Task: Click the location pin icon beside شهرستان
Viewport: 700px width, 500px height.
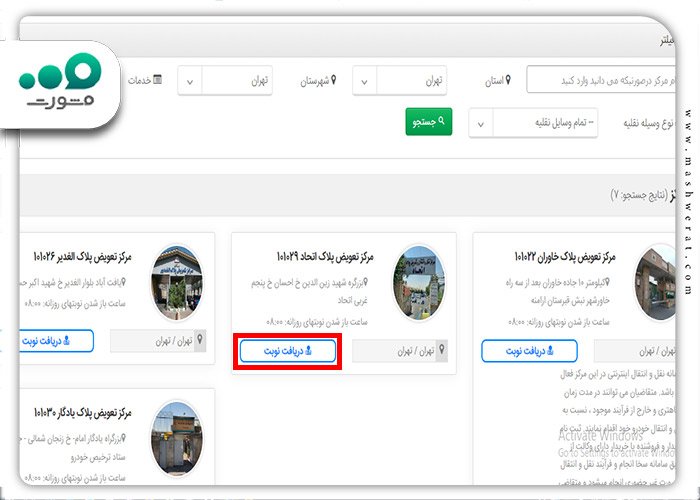Action: coord(333,80)
